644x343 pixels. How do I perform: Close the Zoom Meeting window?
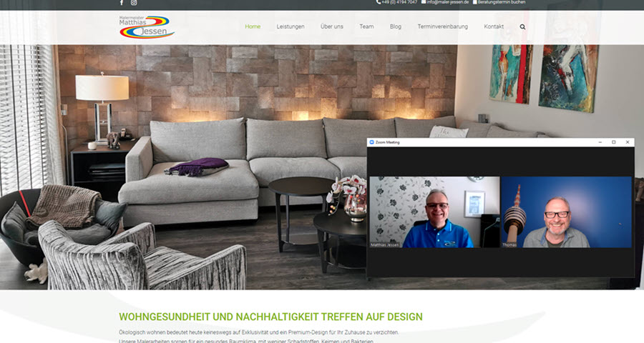pyautogui.click(x=628, y=142)
